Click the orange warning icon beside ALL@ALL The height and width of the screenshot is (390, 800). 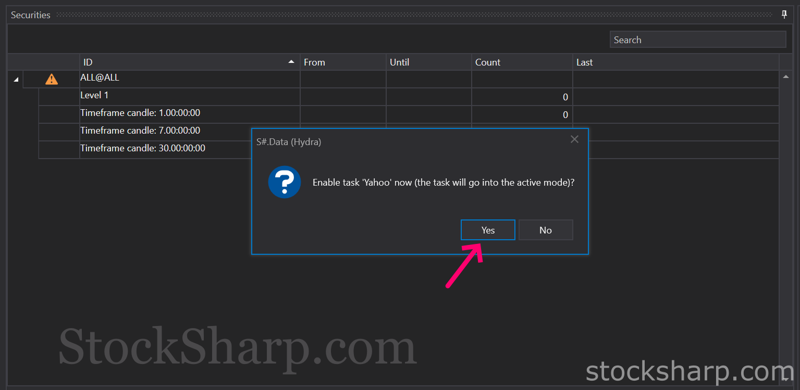(x=52, y=79)
